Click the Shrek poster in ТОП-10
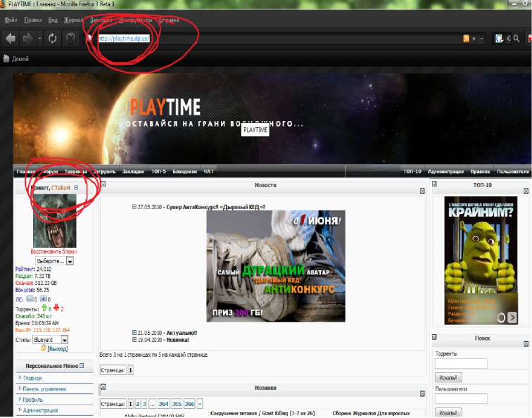 point(481,260)
